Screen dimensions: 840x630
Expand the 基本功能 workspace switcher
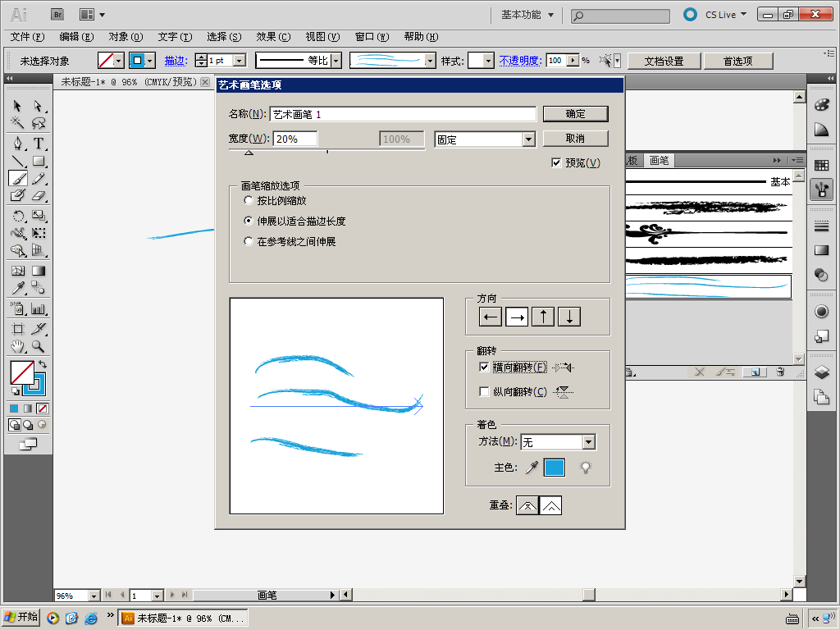527,15
